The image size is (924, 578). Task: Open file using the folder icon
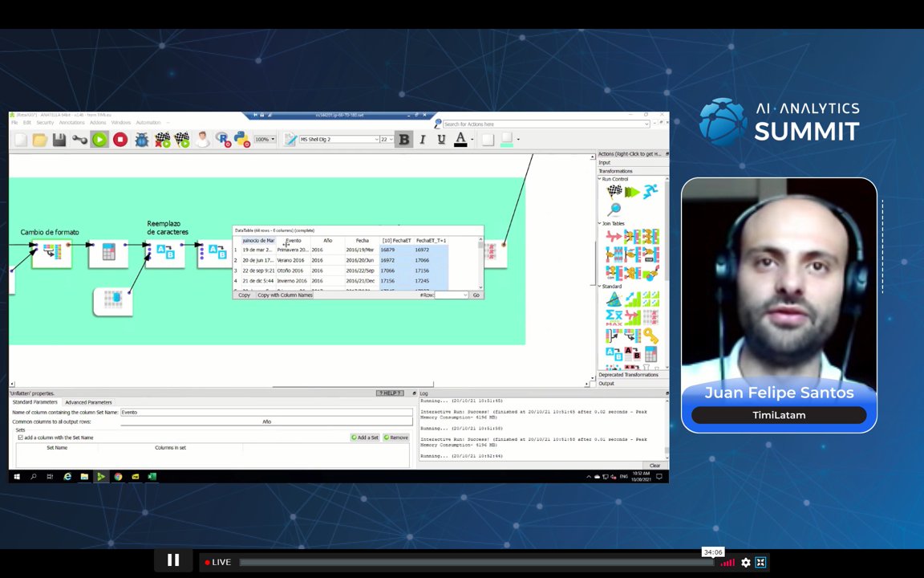tap(39, 140)
